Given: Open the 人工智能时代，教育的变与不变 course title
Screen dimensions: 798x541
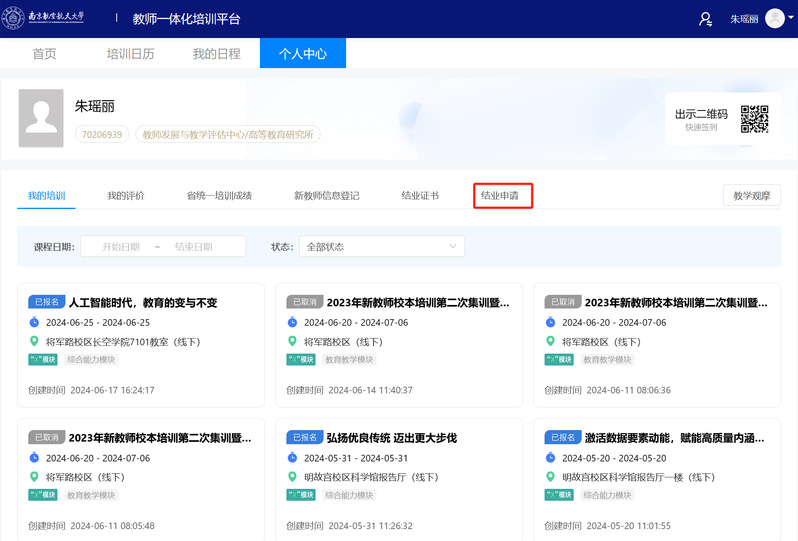Looking at the screenshot, I should coord(143,302).
